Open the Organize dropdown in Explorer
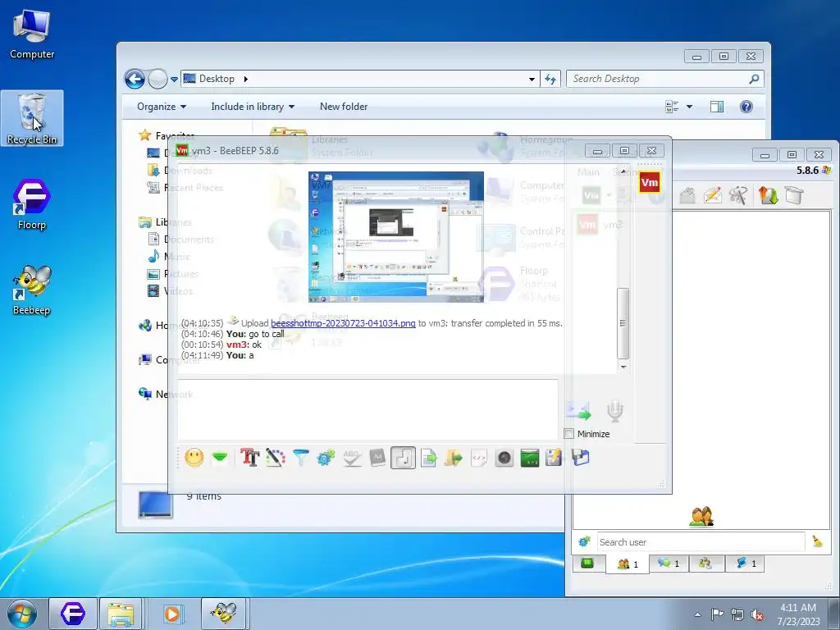840x630 pixels. coord(162,107)
